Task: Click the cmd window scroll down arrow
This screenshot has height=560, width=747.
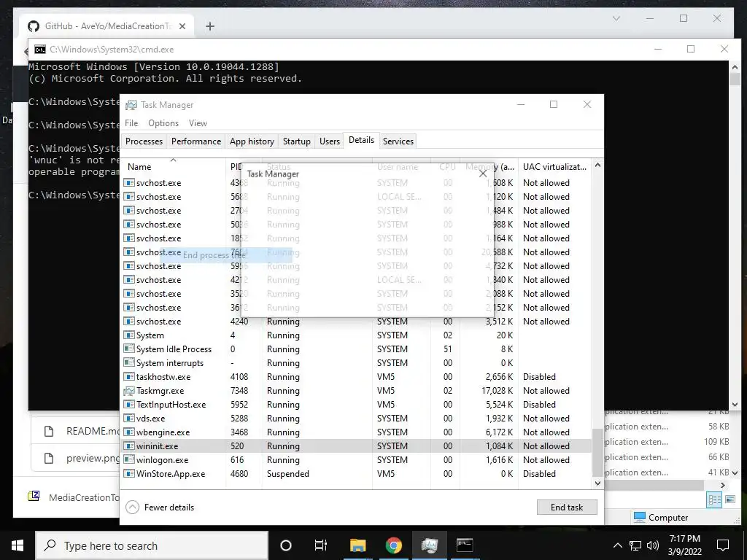Action: click(735, 405)
